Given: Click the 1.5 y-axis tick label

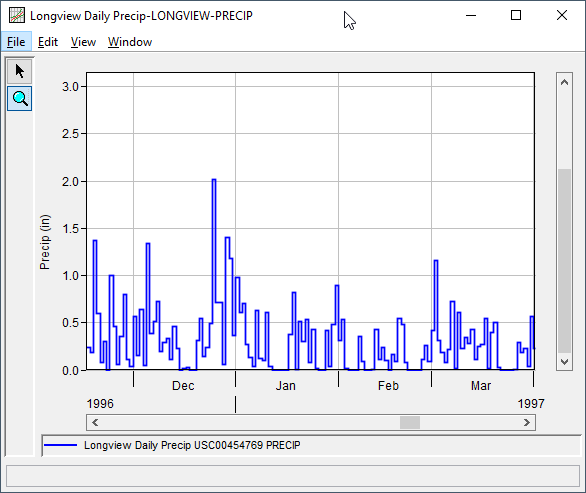Looking at the screenshot, I should coord(70,229).
